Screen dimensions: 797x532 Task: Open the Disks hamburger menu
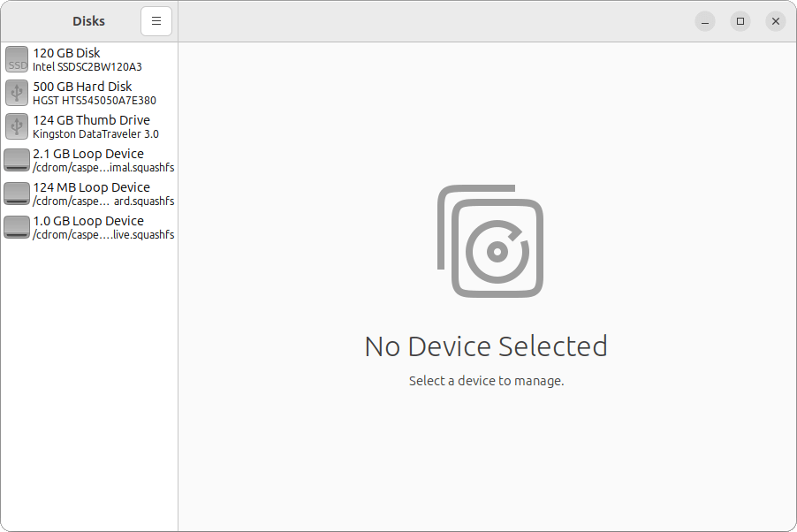tap(156, 21)
